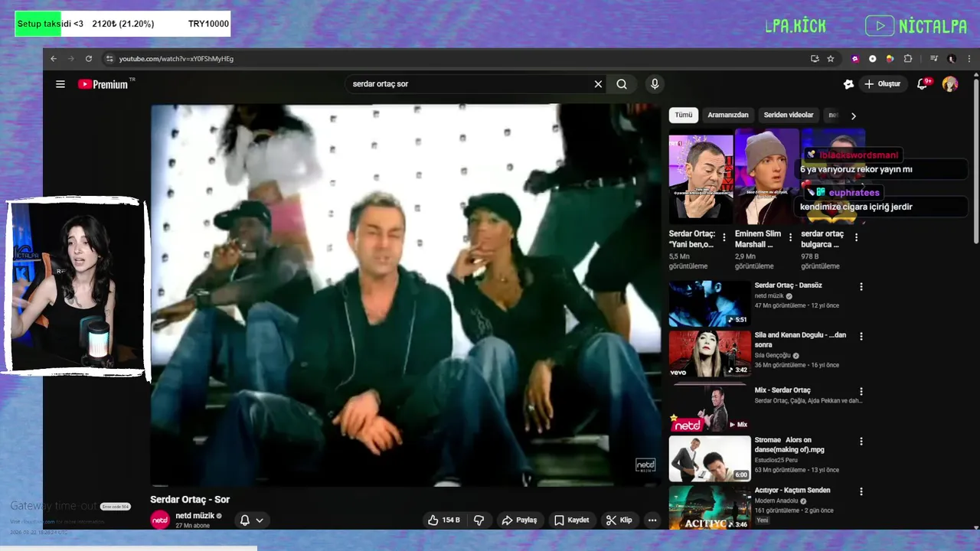Open options for Acıtıyor - Kaçtım Senden
Viewport: 980px width, 551px height.
tap(861, 491)
